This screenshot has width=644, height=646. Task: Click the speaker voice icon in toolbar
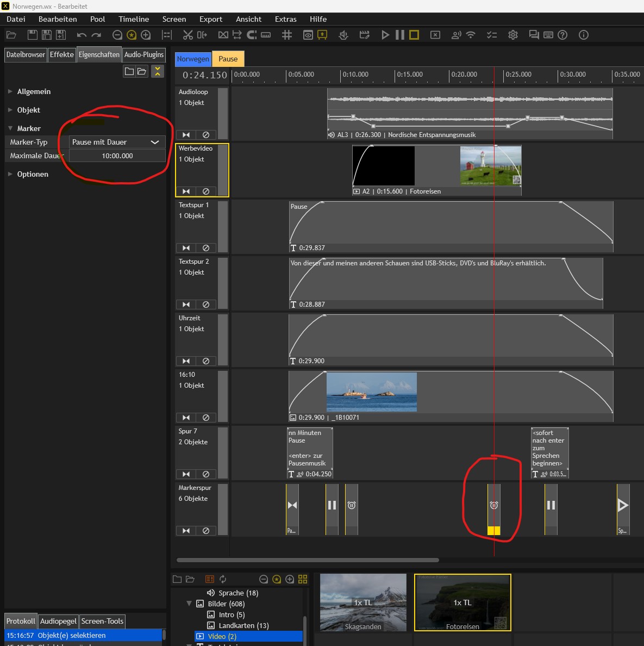tap(457, 35)
